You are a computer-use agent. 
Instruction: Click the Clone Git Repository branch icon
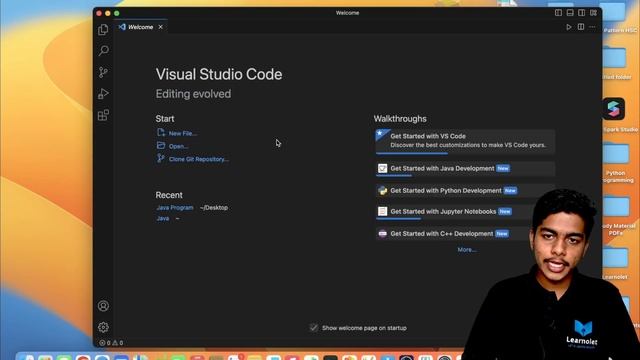tap(161, 158)
